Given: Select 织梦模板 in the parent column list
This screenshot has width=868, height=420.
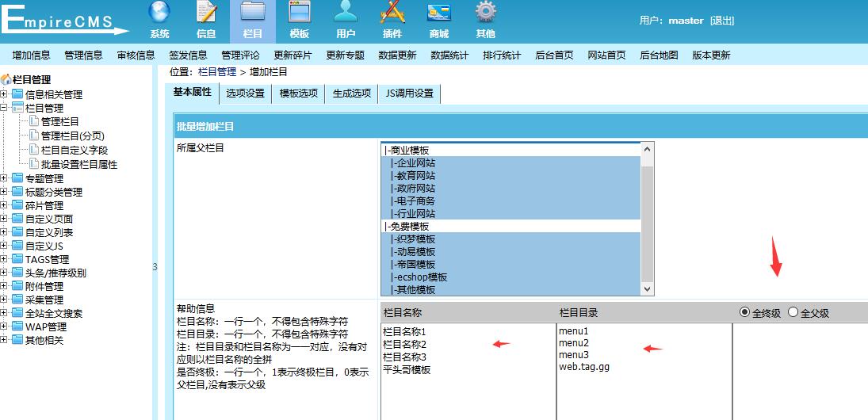Looking at the screenshot, I should tap(415, 239).
